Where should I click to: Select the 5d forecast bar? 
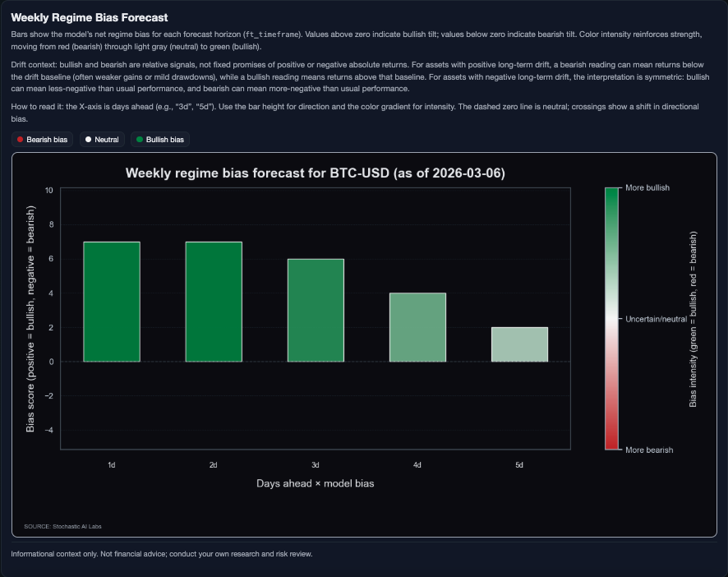coord(519,344)
